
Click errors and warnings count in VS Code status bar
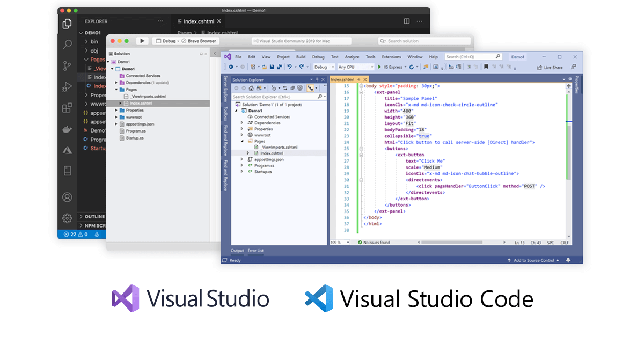(75, 234)
